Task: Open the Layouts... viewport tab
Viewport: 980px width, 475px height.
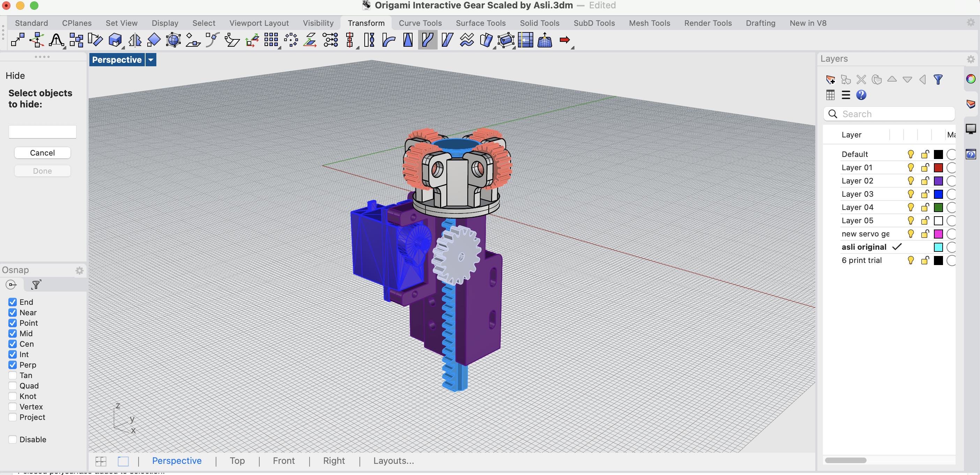Action: click(394, 461)
